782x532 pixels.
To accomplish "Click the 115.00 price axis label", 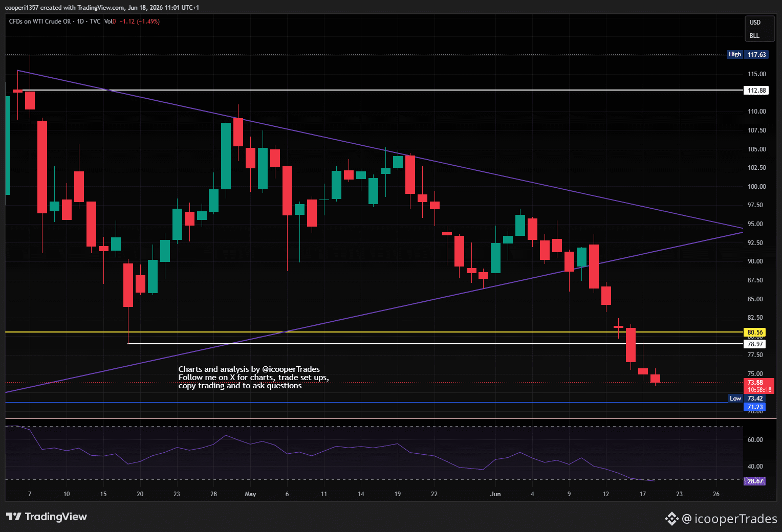I will point(756,74).
